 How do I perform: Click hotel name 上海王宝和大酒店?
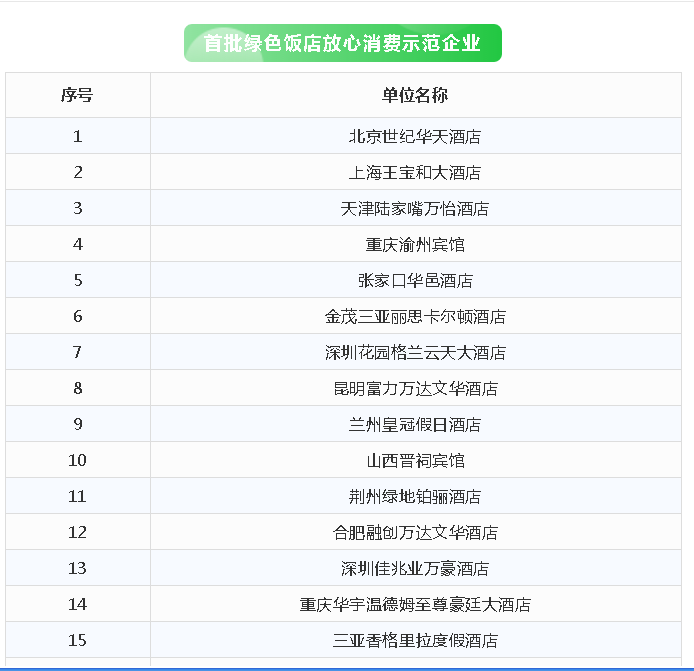[x=415, y=173]
